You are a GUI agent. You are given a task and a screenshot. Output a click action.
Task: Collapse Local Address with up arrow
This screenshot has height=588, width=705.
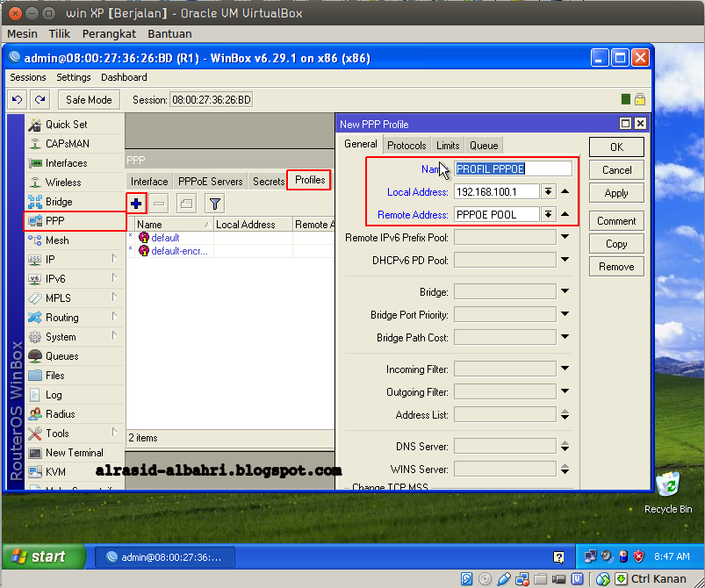[x=565, y=192]
